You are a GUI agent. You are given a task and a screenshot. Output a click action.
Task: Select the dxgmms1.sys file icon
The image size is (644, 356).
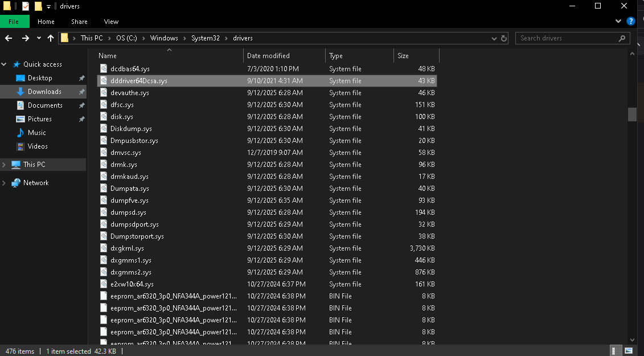pos(104,260)
